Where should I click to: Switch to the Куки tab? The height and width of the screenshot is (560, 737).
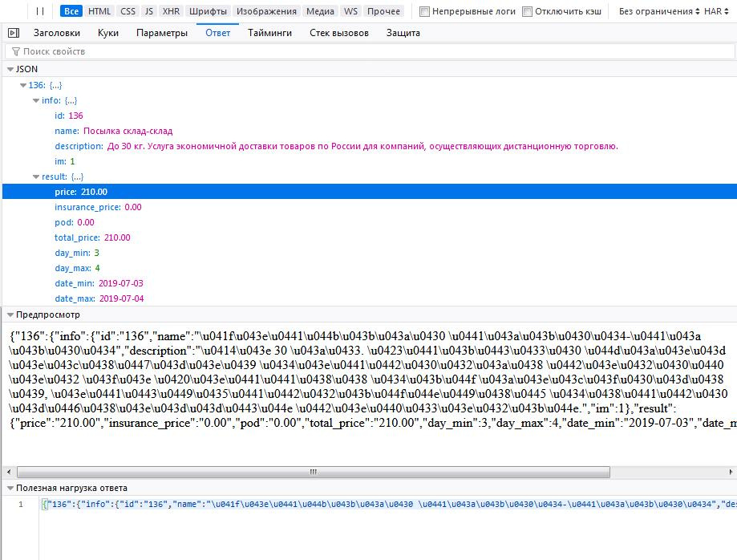[x=108, y=33]
